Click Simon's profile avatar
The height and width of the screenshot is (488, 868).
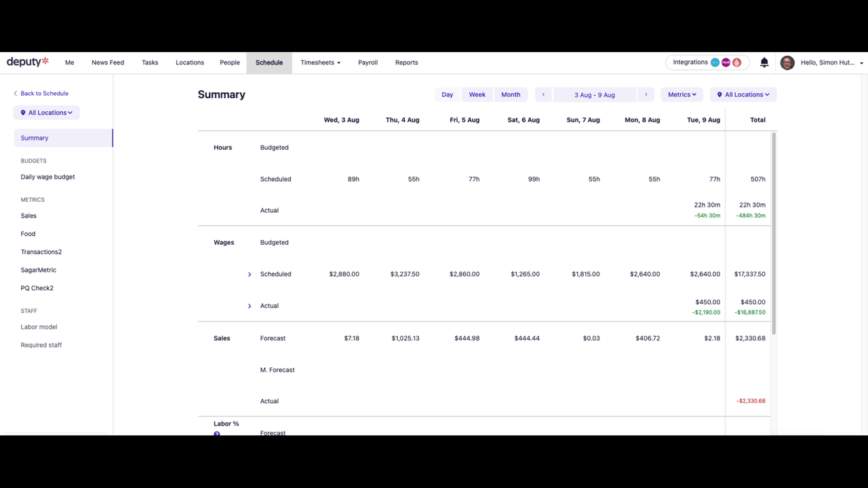[x=787, y=62]
